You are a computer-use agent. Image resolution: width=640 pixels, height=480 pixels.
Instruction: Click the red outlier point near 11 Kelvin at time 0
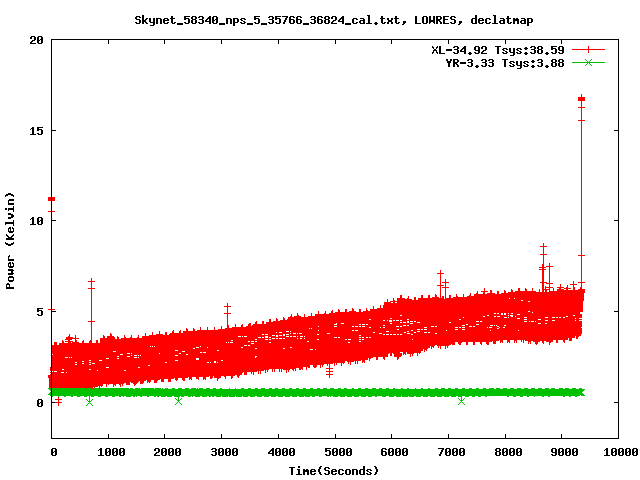click(51, 199)
